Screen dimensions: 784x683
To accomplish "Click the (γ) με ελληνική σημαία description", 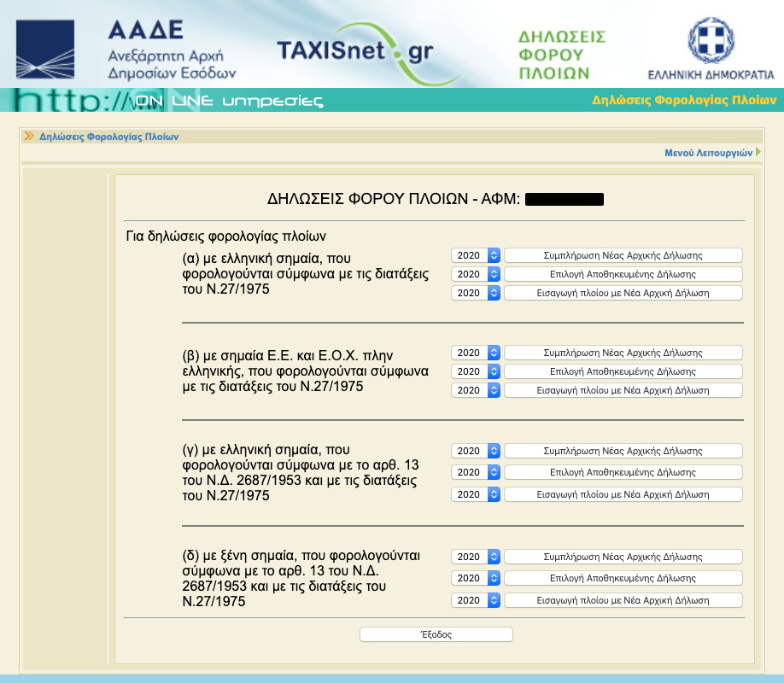I will click(x=301, y=472).
